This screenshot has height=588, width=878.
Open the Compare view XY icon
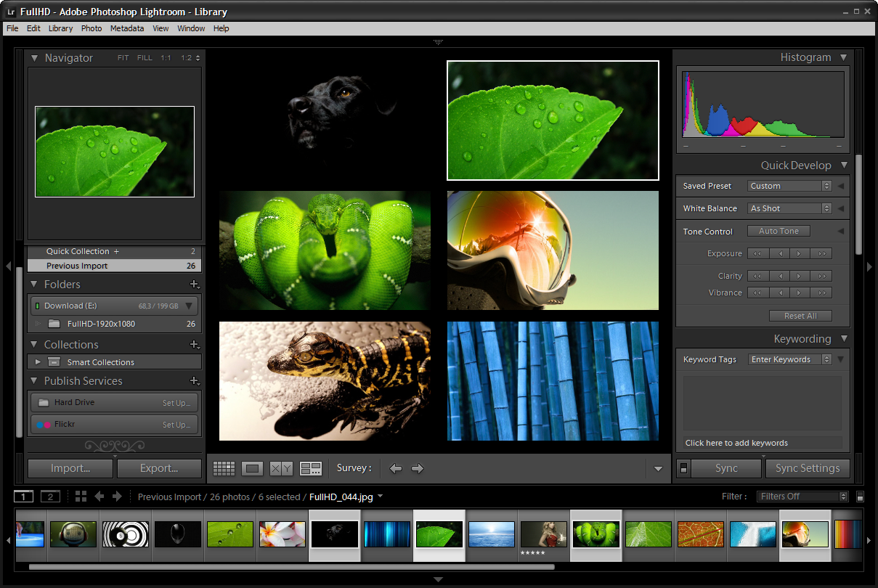[281, 469]
